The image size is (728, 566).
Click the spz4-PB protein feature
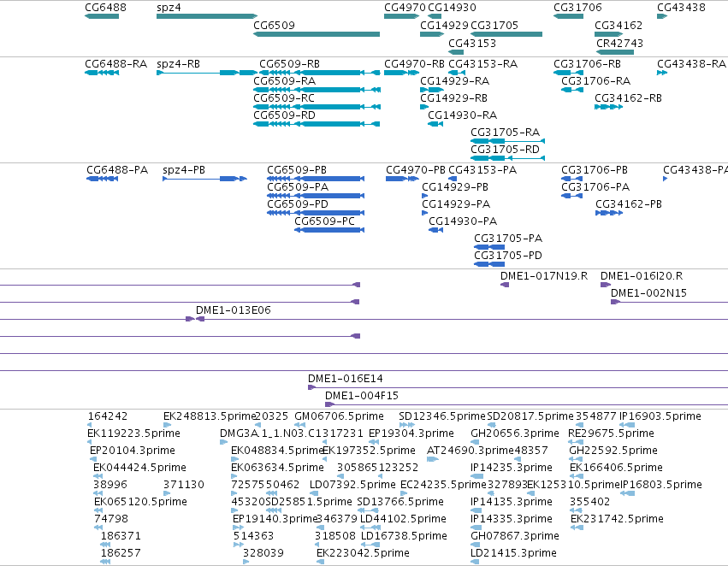204,179
